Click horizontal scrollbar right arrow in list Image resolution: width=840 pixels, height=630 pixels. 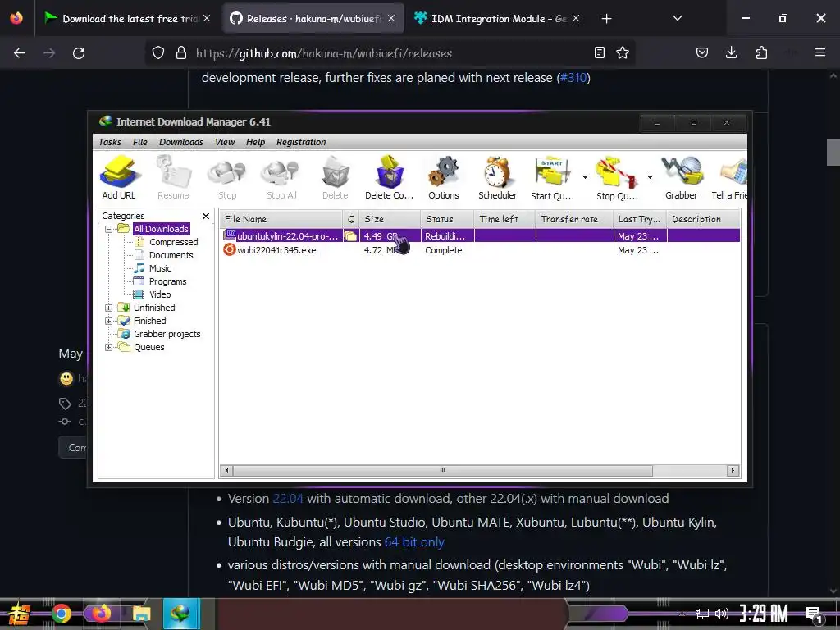[x=733, y=470]
